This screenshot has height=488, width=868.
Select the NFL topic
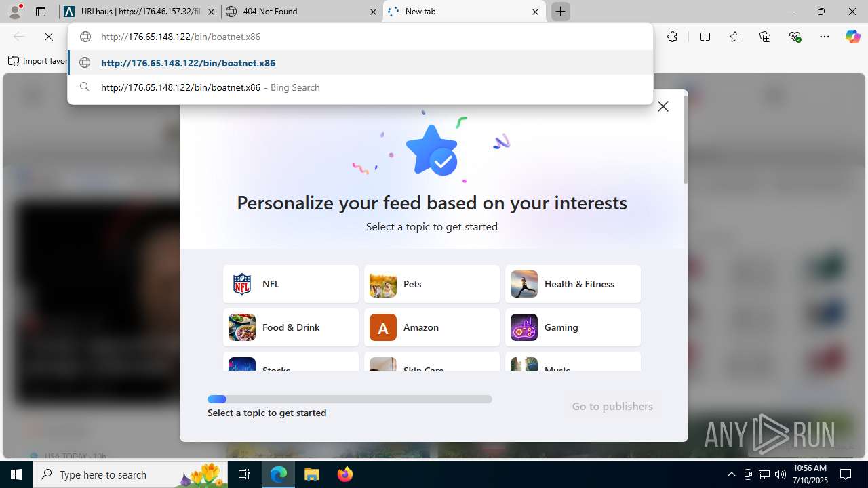click(x=291, y=284)
